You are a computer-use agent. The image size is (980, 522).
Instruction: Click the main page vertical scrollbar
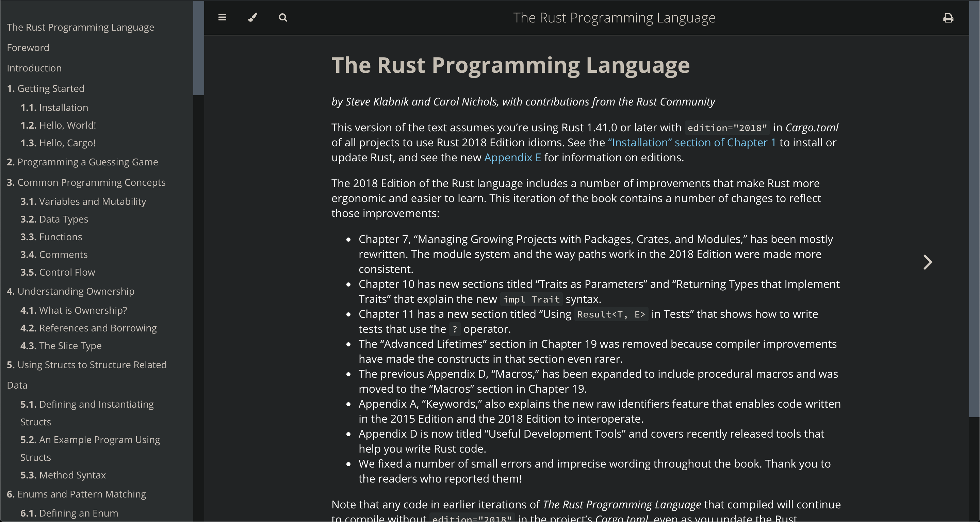[974, 209]
